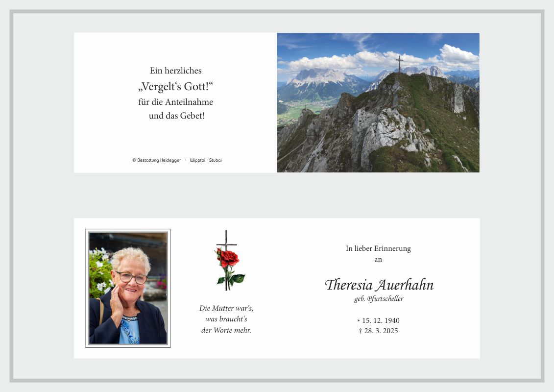
Task: Click the "© Bestattung Heidegger" credit
Action: pyautogui.click(x=156, y=160)
